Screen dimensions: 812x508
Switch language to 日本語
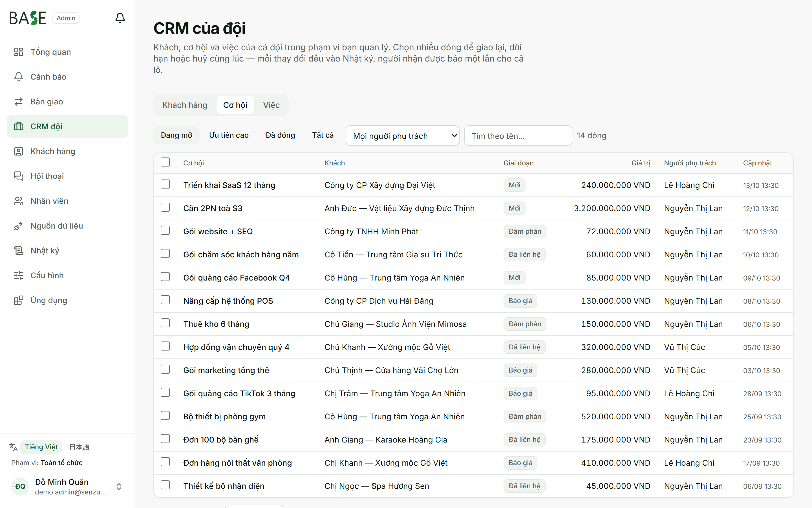click(79, 447)
